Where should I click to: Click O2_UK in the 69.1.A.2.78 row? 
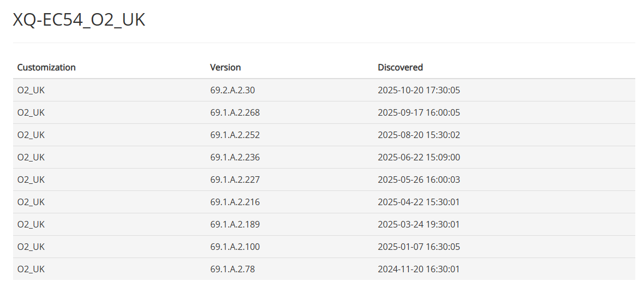31,269
